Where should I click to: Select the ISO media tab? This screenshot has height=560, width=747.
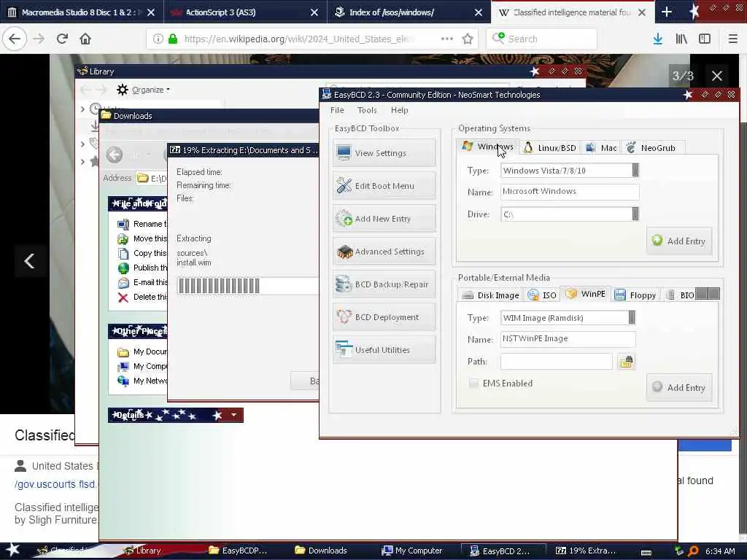(542, 295)
